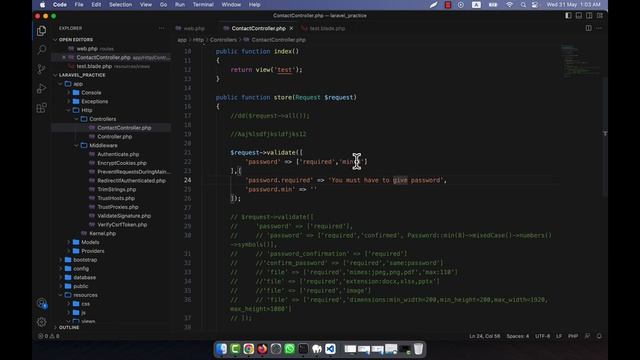Open the Selection menu
The image size is (640, 360).
click(x=120, y=5)
